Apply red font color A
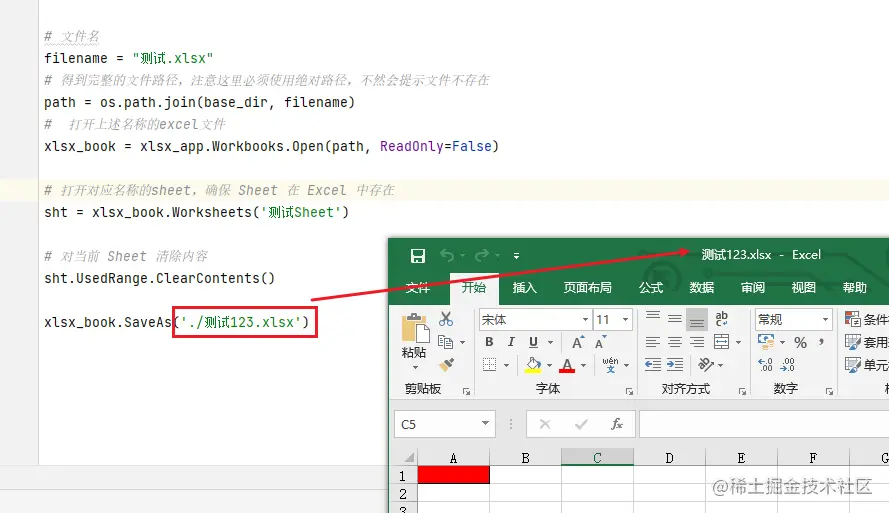Screen dimensions: 889x513 click(x=567, y=365)
